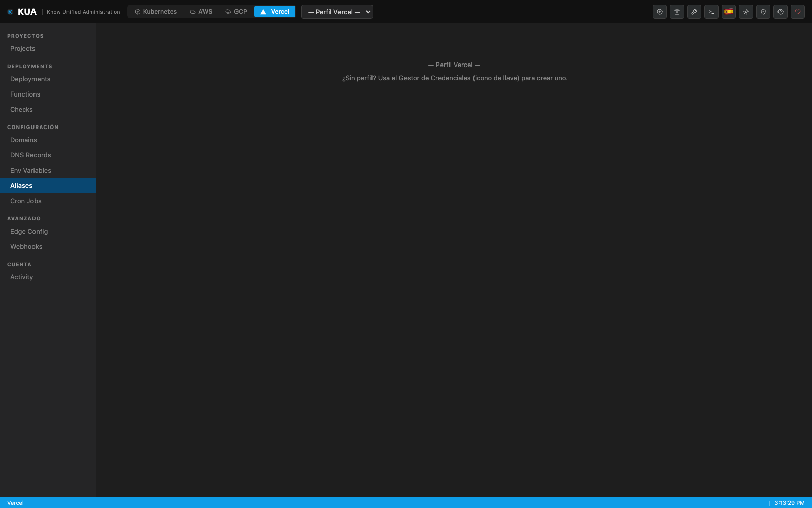Click the CONFIGURACIÓN section header

tap(33, 127)
